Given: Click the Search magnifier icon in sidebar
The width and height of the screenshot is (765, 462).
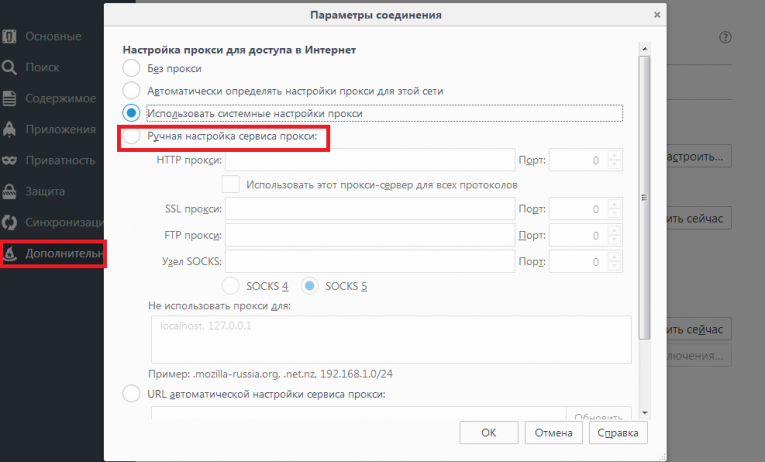Looking at the screenshot, I should tap(9, 67).
